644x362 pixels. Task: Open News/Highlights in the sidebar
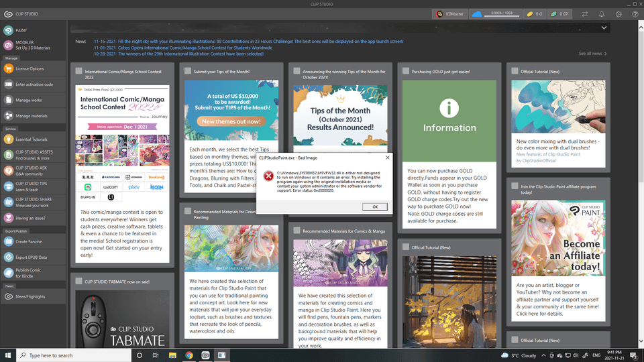30,296
